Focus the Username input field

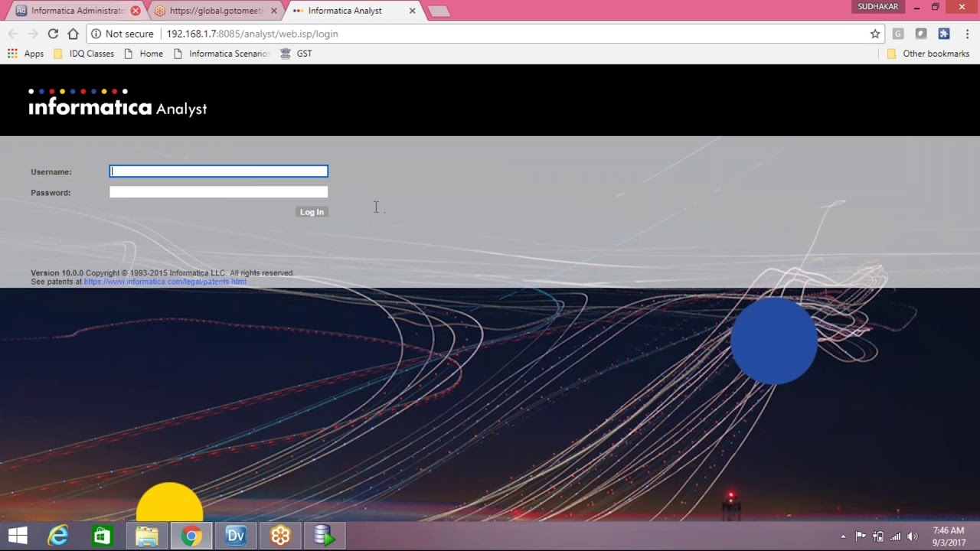tap(219, 171)
